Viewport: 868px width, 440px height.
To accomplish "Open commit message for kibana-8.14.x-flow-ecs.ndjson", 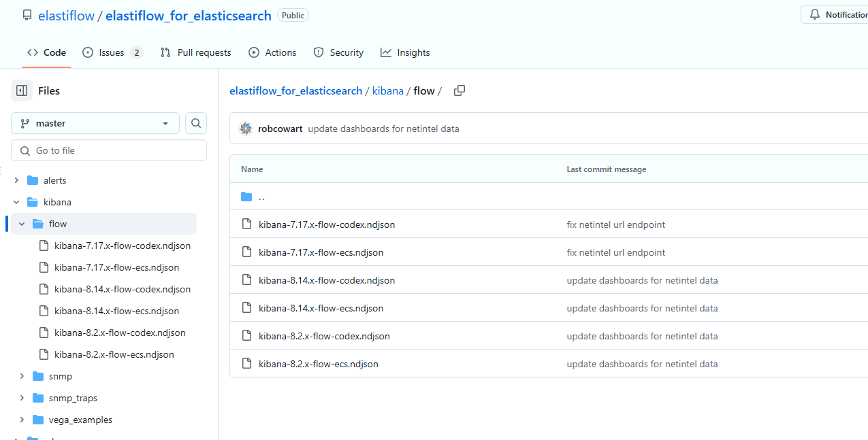I will pos(642,308).
